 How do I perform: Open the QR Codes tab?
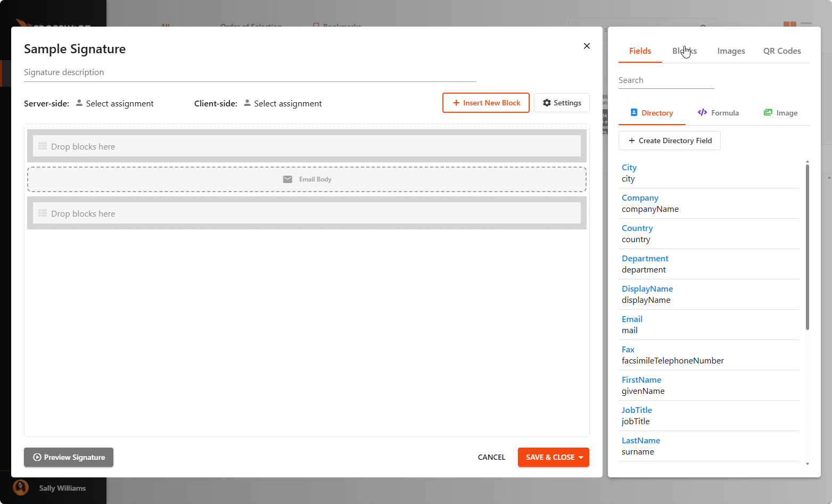[x=781, y=51]
